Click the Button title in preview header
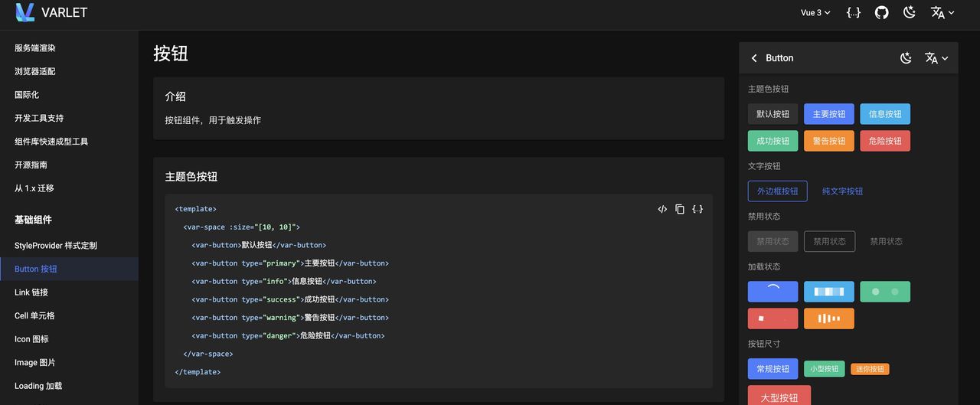 779,58
